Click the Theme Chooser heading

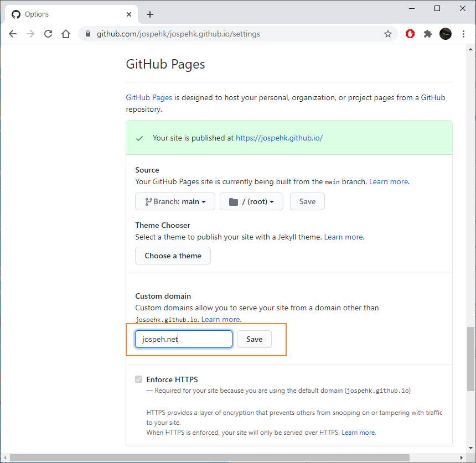click(x=162, y=225)
